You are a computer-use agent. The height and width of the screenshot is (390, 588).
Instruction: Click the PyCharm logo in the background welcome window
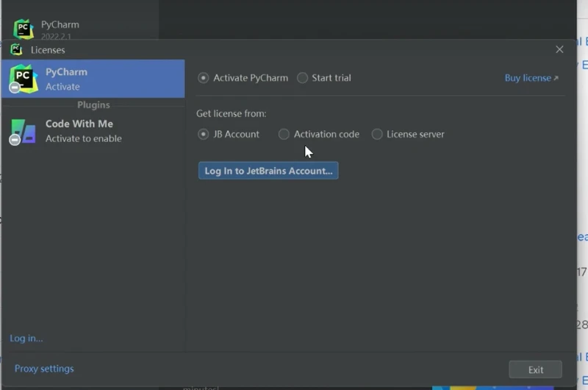coord(24,29)
